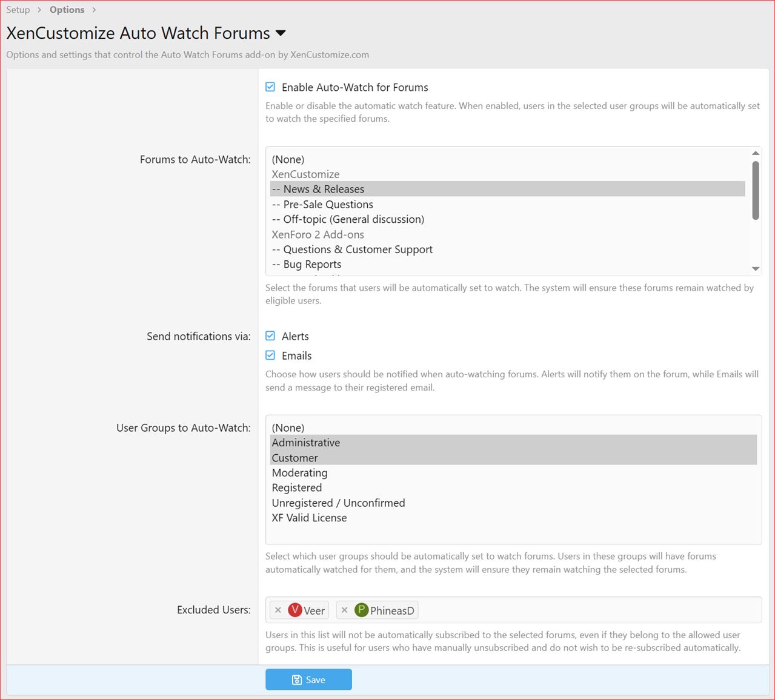Click the XenCustomize category row
Viewport: 775px width, 700px height.
[x=508, y=174]
